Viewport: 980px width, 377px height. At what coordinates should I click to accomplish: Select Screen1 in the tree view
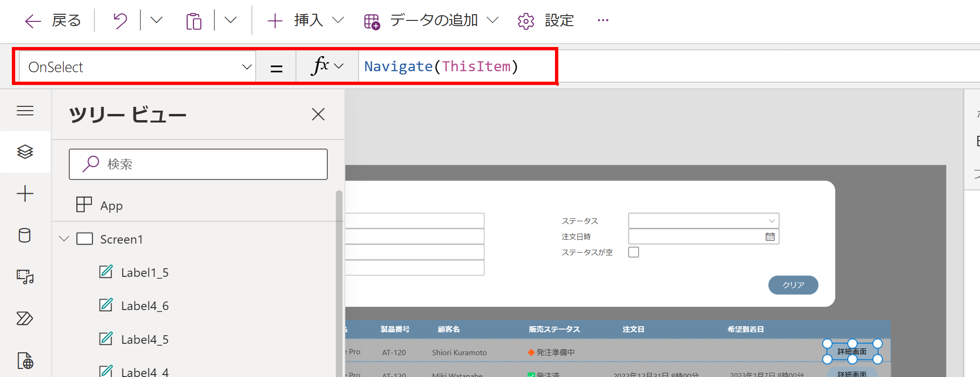(x=121, y=239)
